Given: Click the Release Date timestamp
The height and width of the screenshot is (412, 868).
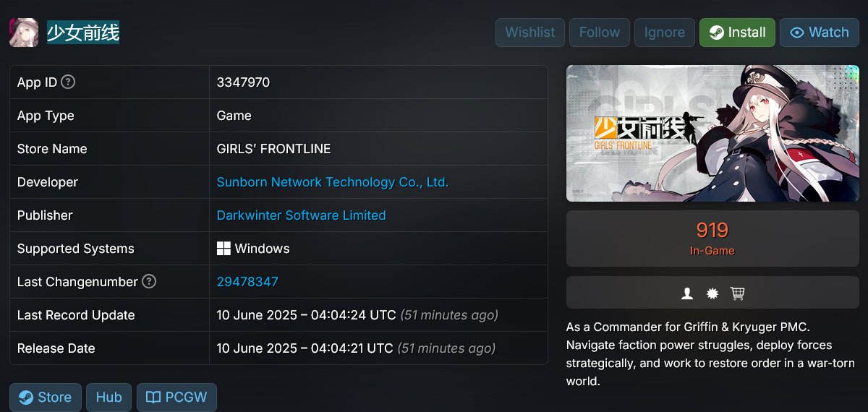Looking at the screenshot, I should 357,348.
